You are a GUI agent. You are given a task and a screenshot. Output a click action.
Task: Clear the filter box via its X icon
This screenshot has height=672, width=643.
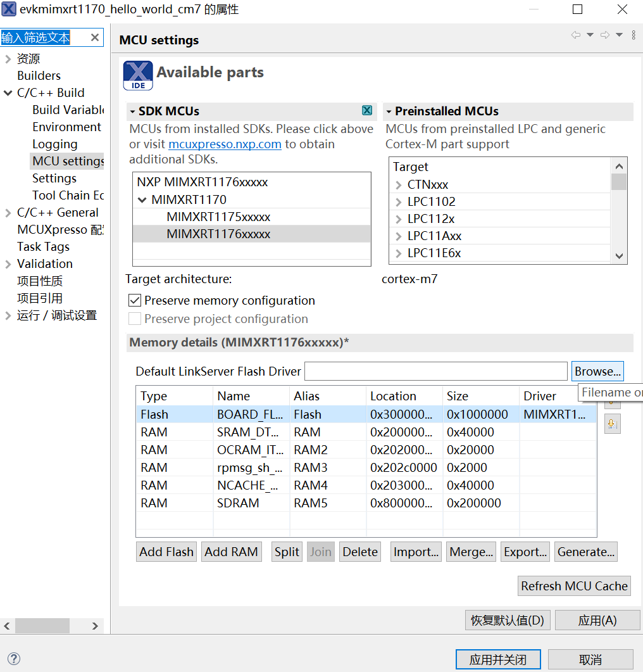[x=96, y=37]
